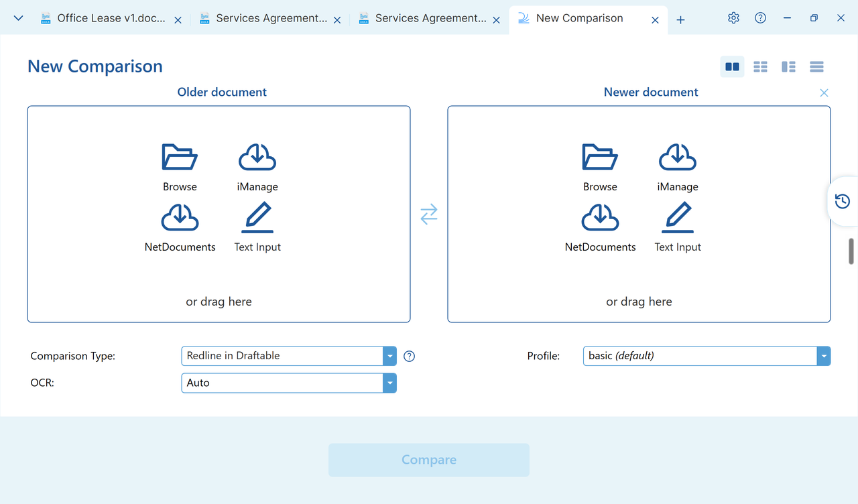Select the two-column side-by-side layout icon
The width and height of the screenshot is (858, 504).
click(732, 67)
